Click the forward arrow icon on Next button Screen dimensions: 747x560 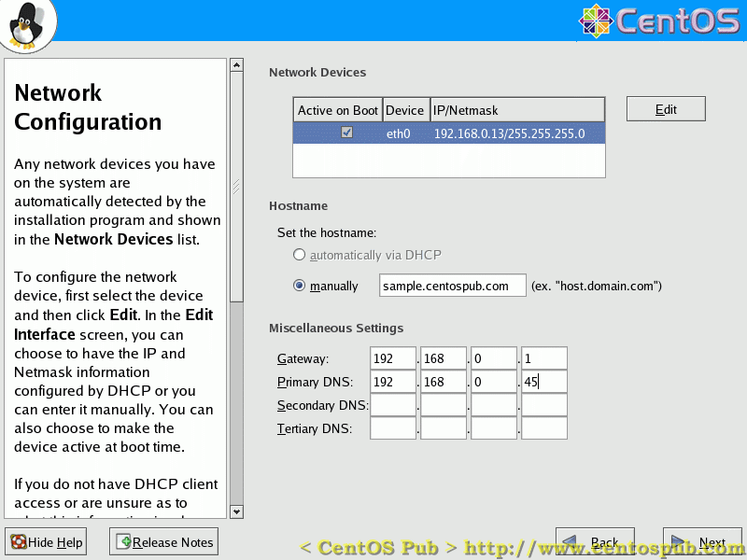click(680, 541)
